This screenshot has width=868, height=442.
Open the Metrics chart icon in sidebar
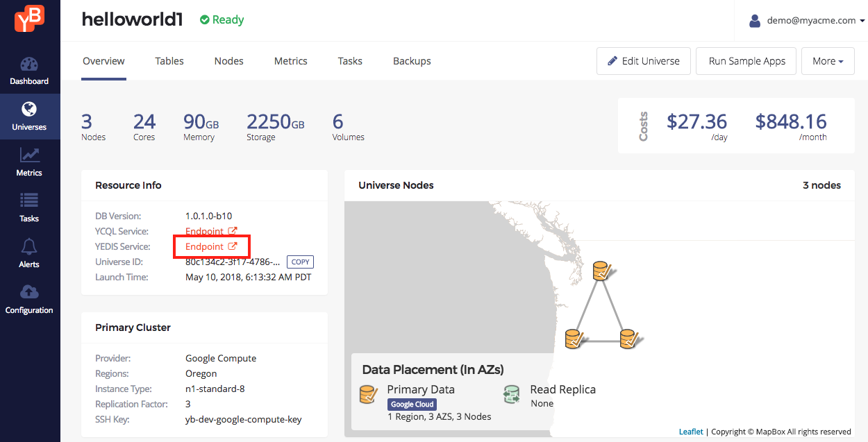[29, 155]
